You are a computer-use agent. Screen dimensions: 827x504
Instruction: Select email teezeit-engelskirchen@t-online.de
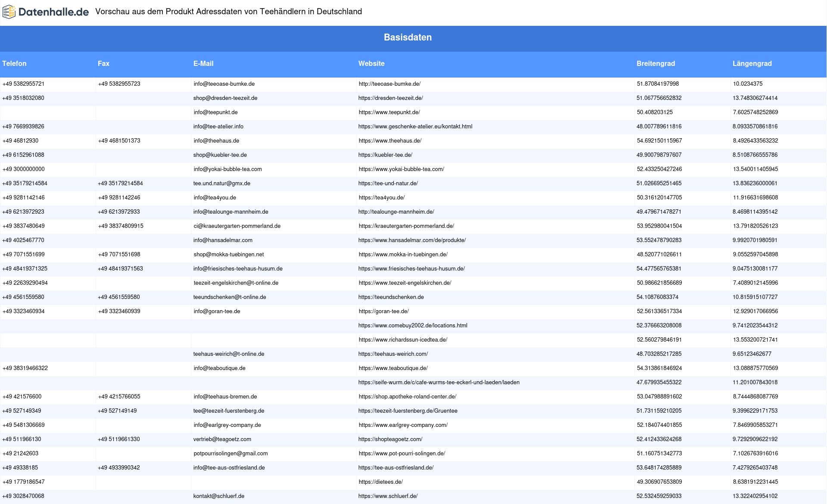[236, 283]
